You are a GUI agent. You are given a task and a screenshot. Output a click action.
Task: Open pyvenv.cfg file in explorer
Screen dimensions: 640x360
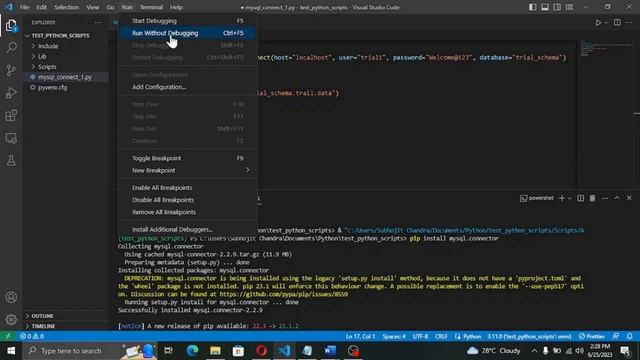pyautogui.click(x=53, y=87)
